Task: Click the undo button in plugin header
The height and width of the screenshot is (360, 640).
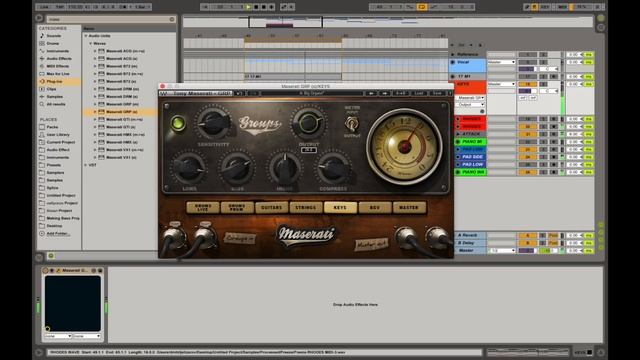Action: 240,93
